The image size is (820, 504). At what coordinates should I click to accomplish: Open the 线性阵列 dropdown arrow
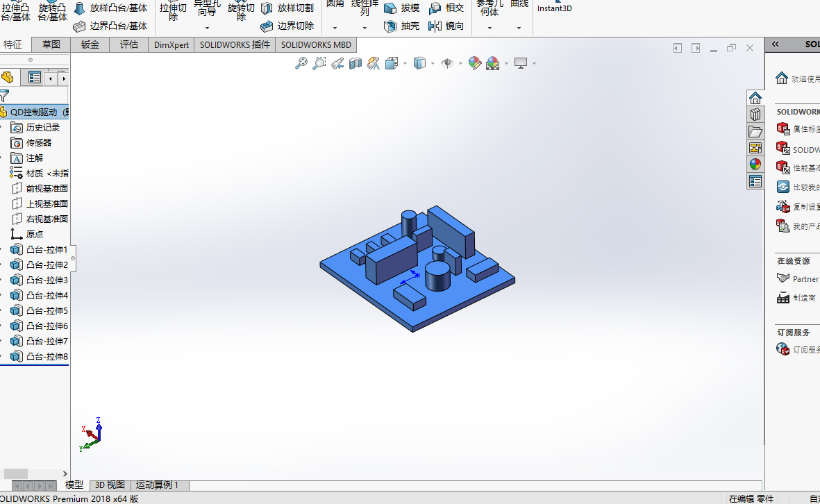pyautogui.click(x=365, y=28)
